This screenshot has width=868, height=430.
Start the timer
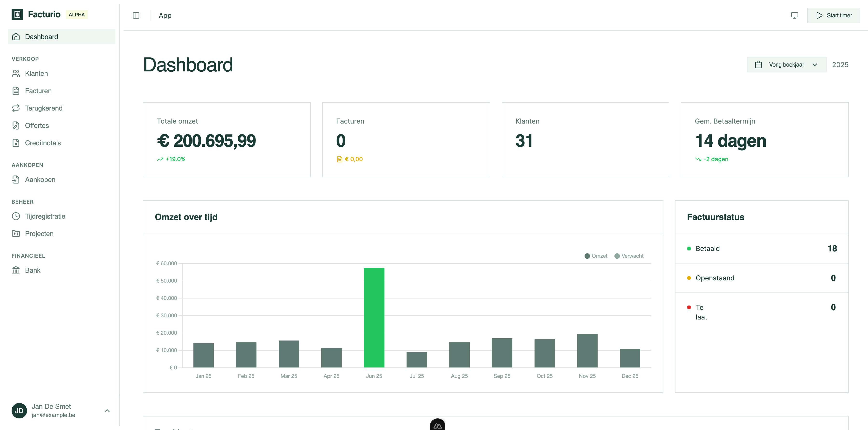pos(834,15)
